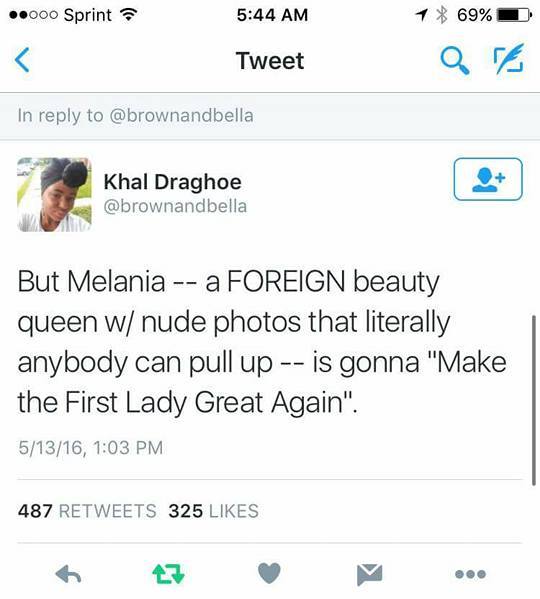Click the scrollbar on the right edge
The width and height of the screenshot is (540, 599).
click(x=534, y=400)
